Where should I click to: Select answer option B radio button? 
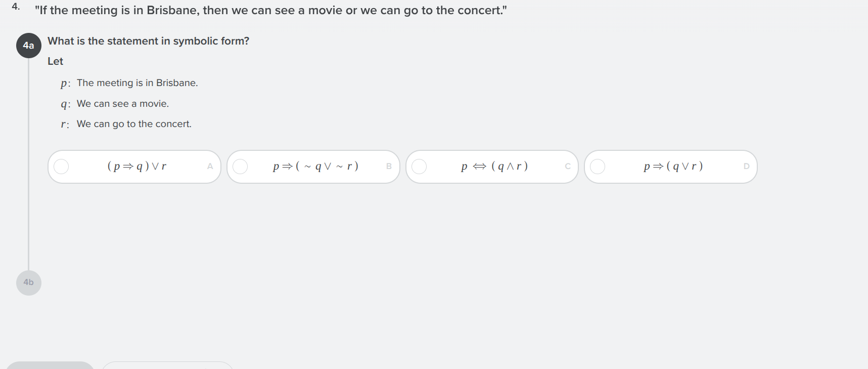[x=241, y=167]
